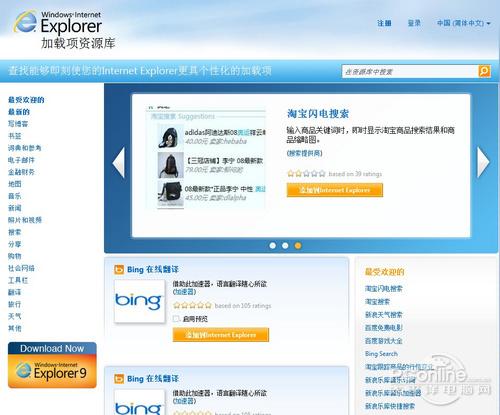Open the 照片和视频 category
The height and width of the screenshot is (415, 500).
(x=25, y=220)
